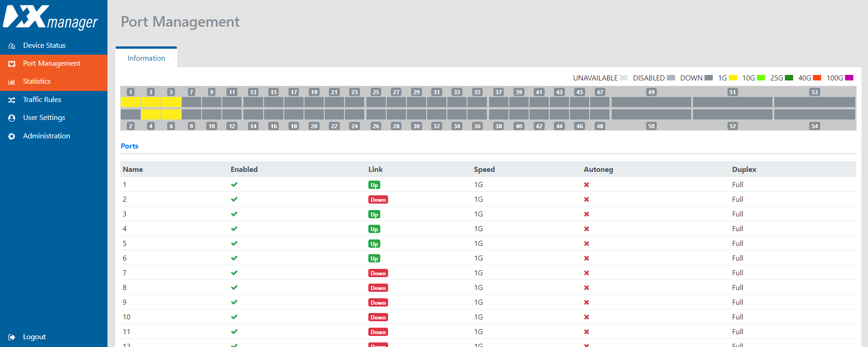
Task: Click the DISABLED legend swatch
Action: pos(671,78)
